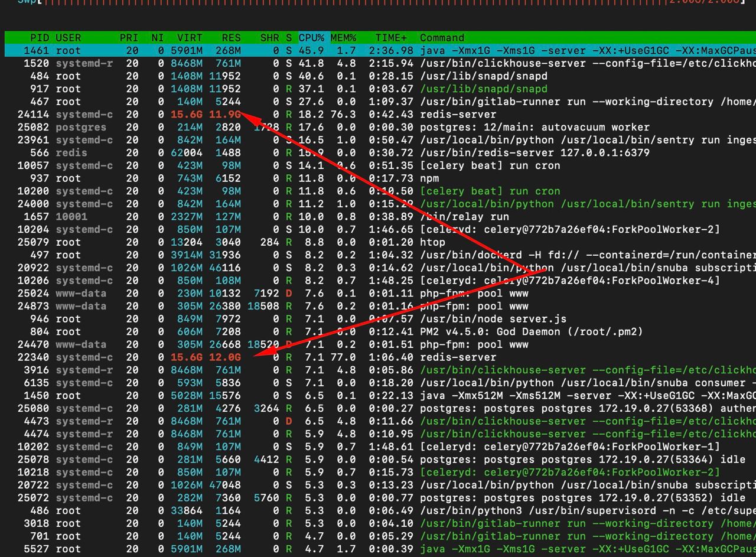756x557 pixels.
Task: Select redis-server row with PID 24114
Action: (380, 115)
